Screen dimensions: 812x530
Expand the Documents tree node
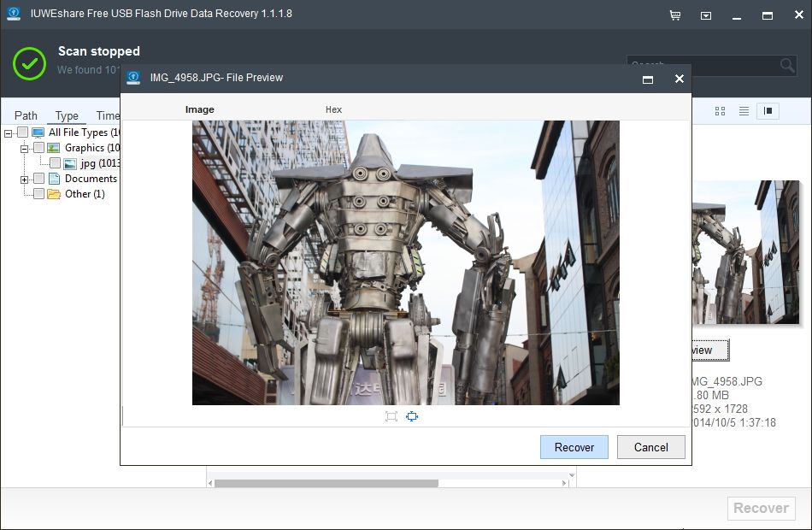coord(24,178)
